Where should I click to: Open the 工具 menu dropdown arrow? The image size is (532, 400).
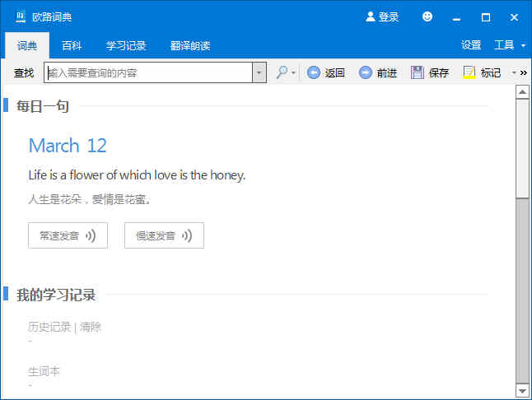tap(523, 45)
